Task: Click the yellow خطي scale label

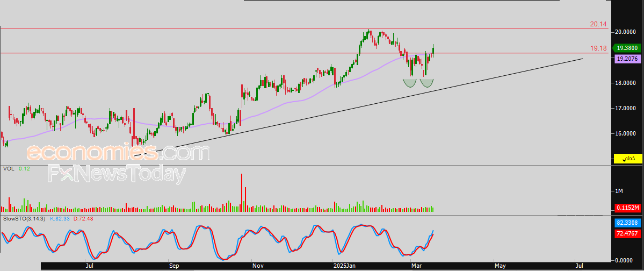Action: pos(627,158)
